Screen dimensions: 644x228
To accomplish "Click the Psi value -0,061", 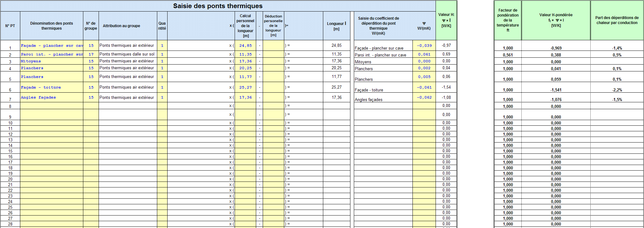I will pos(424,87).
